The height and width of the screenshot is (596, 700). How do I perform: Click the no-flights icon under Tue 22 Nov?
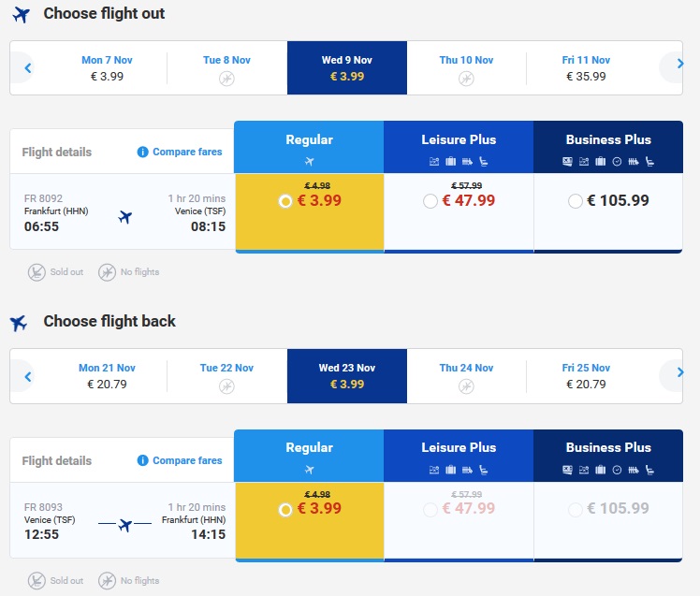(x=226, y=385)
